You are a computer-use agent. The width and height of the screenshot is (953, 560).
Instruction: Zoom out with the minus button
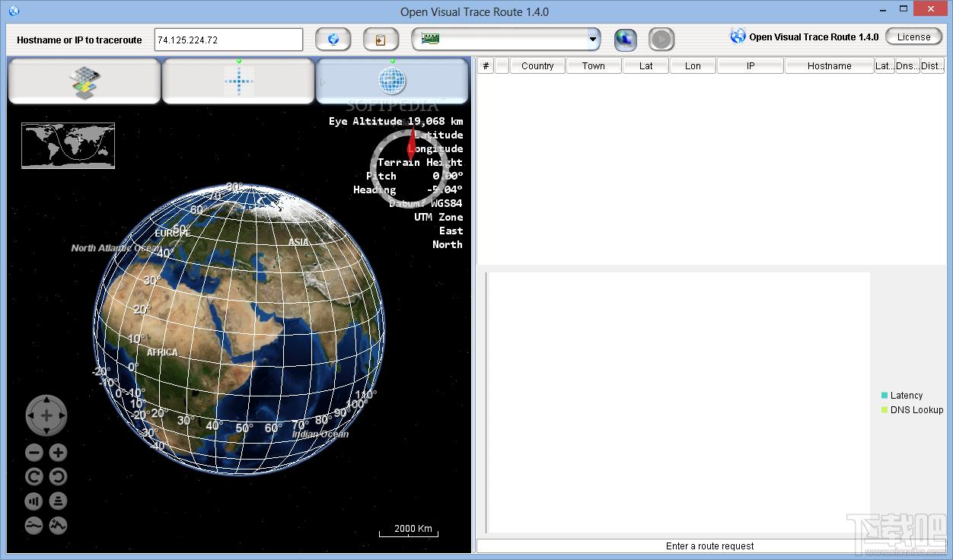34,453
